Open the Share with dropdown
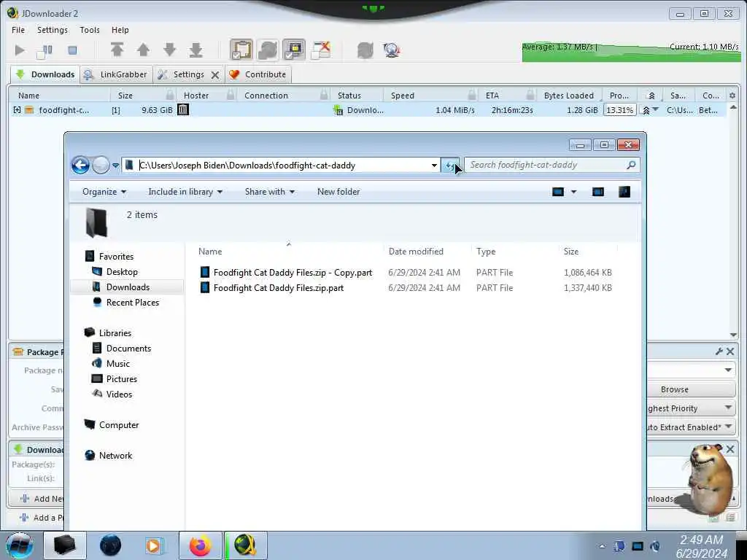747x560 pixels. (x=270, y=192)
